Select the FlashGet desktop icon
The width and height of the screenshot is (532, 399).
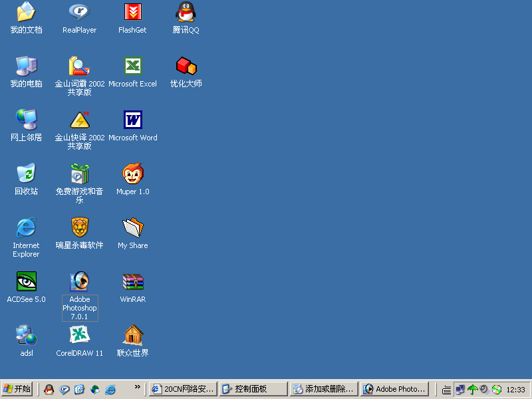click(x=132, y=12)
